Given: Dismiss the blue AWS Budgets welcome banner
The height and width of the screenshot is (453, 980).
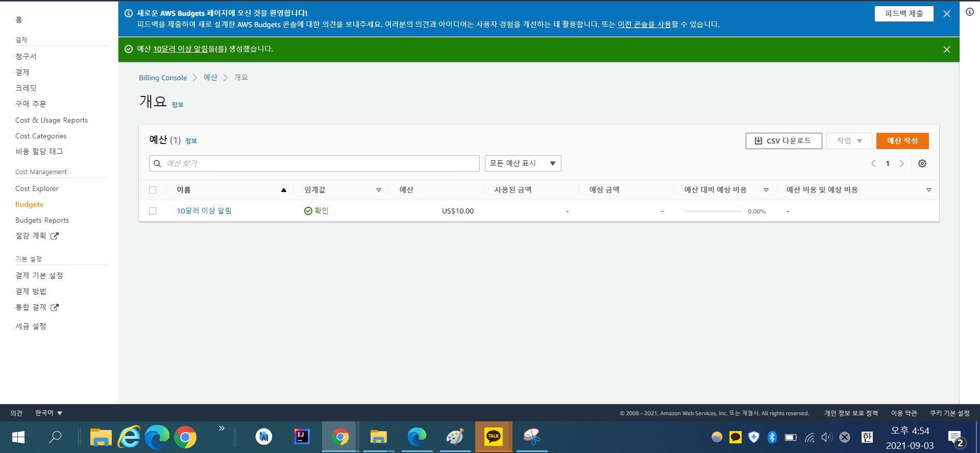Looking at the screenshot, I should (947, 14).
